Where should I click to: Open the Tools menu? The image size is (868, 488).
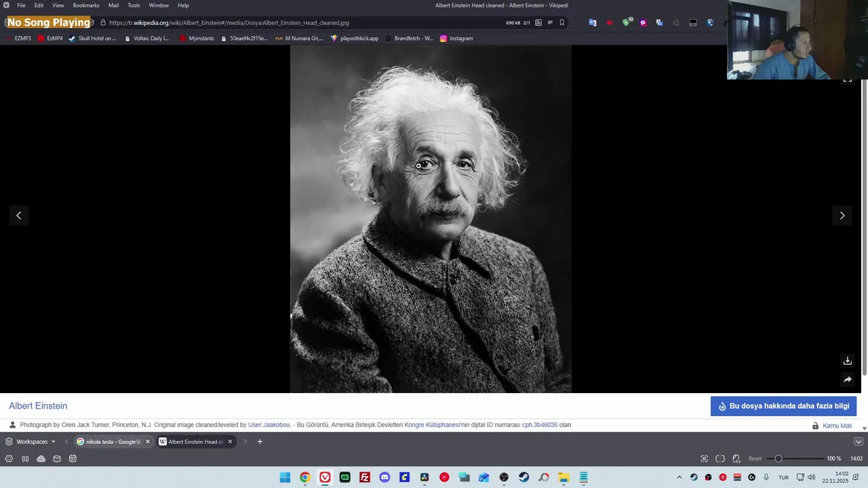point(134,5)
